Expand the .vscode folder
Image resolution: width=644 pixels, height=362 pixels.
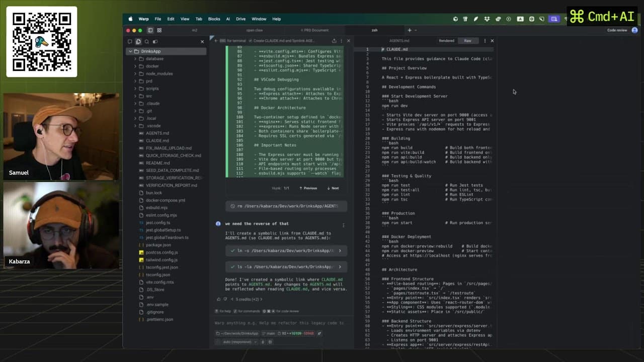(x=135, y=126)
